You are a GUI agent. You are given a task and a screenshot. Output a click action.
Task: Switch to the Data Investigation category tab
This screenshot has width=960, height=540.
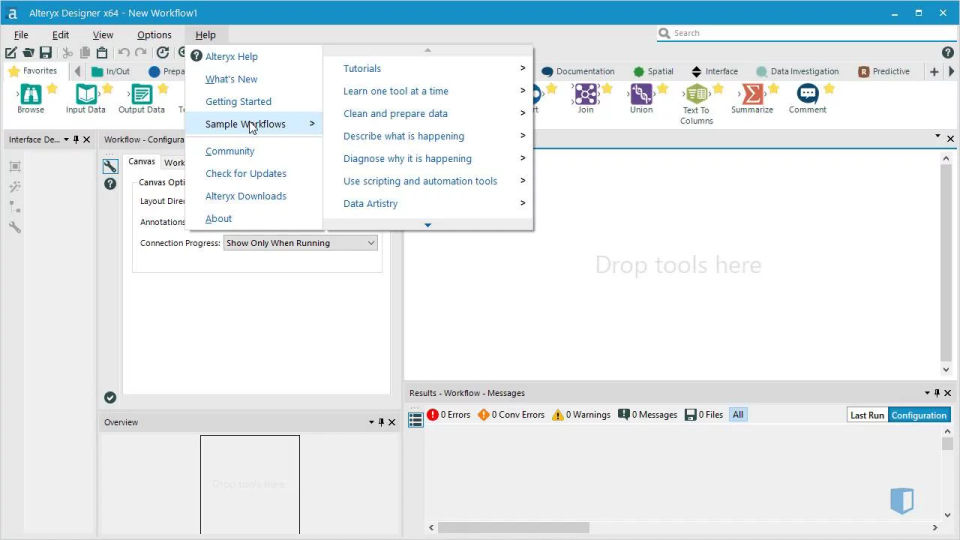tap(798, 72)
